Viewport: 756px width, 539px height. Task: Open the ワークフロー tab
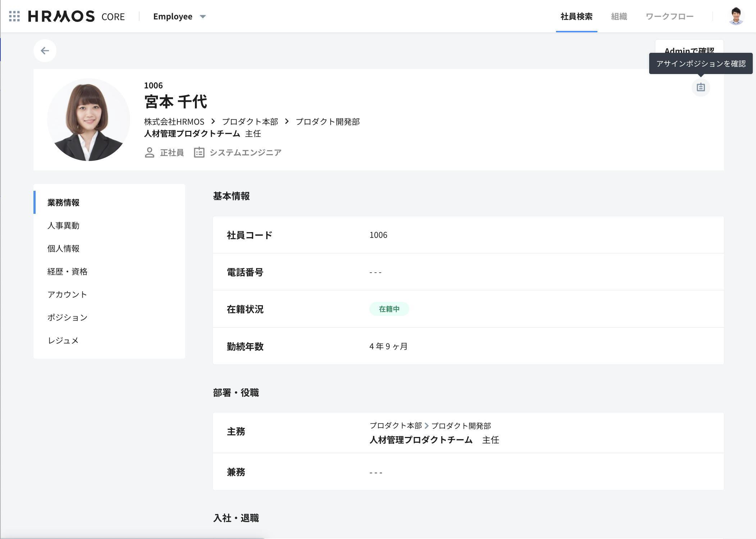(x=669, y=17)
